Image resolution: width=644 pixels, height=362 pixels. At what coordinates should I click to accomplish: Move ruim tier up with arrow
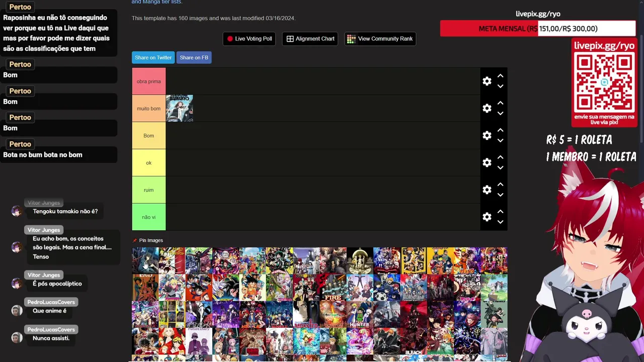point(500,185)
